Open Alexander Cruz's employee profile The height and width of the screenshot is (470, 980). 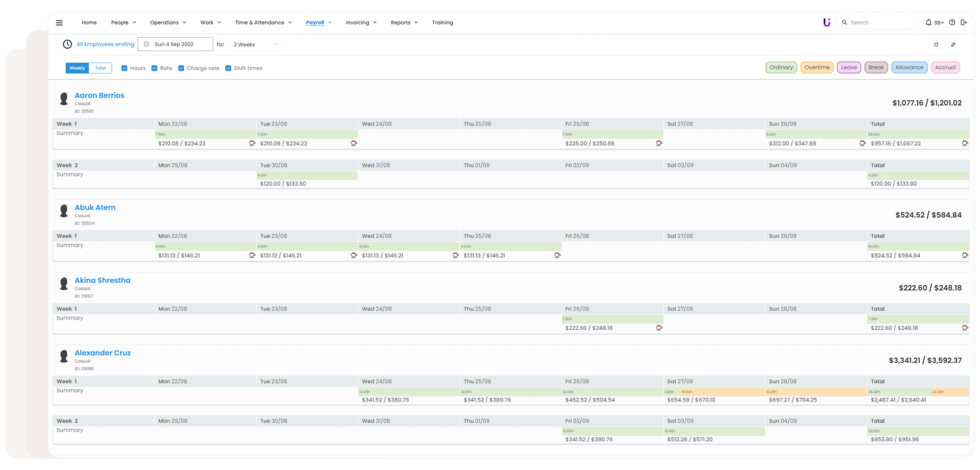103,353
